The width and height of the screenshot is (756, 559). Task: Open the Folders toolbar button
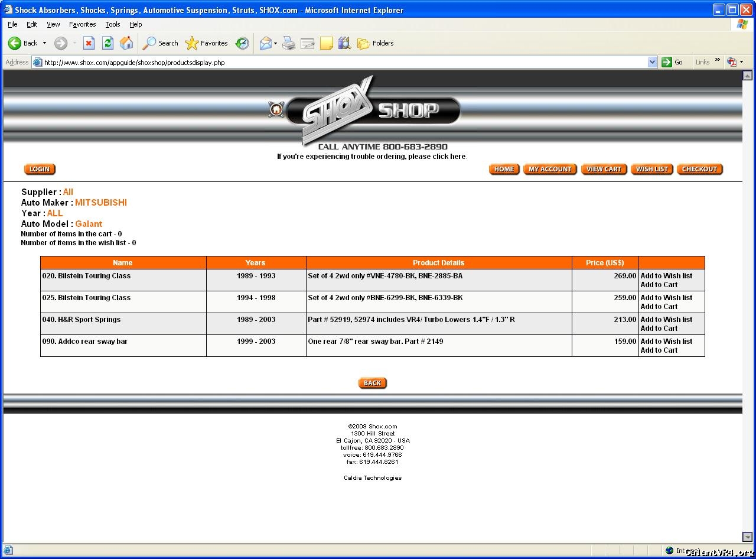pos(376,43)
